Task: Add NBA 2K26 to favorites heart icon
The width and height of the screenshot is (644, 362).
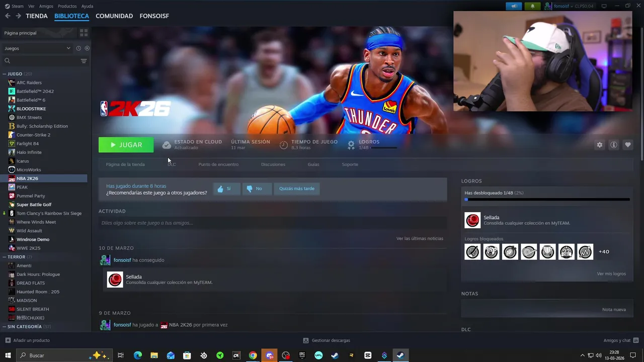Action: point(627,145)
